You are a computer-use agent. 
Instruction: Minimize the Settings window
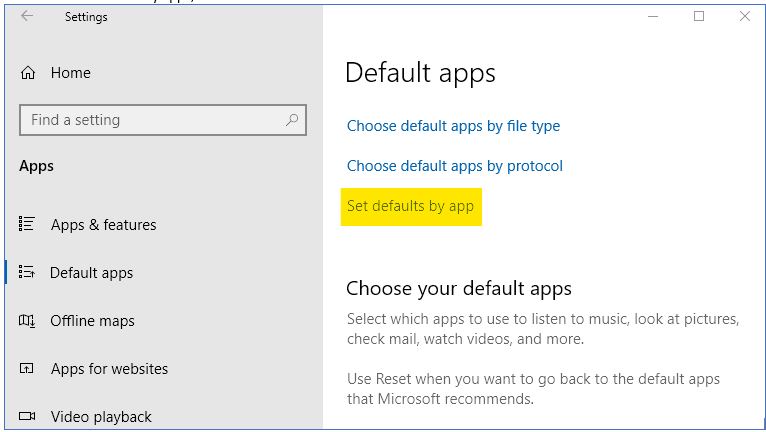[653, 17]
